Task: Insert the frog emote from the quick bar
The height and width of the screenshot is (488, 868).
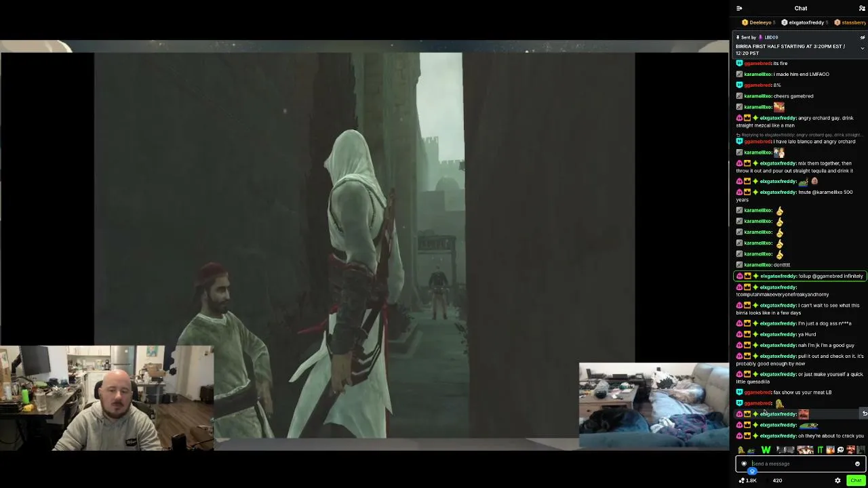Action: click(x=751, y=449)
